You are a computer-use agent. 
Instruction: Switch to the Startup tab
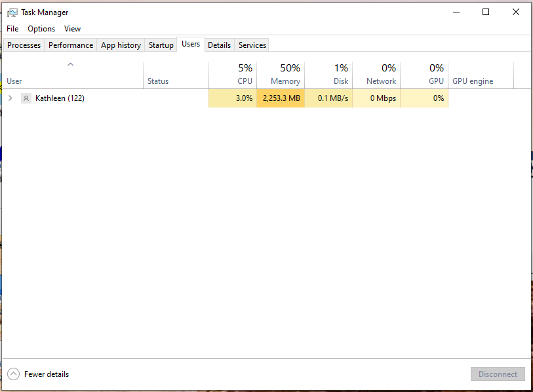(x=161, y=45)
